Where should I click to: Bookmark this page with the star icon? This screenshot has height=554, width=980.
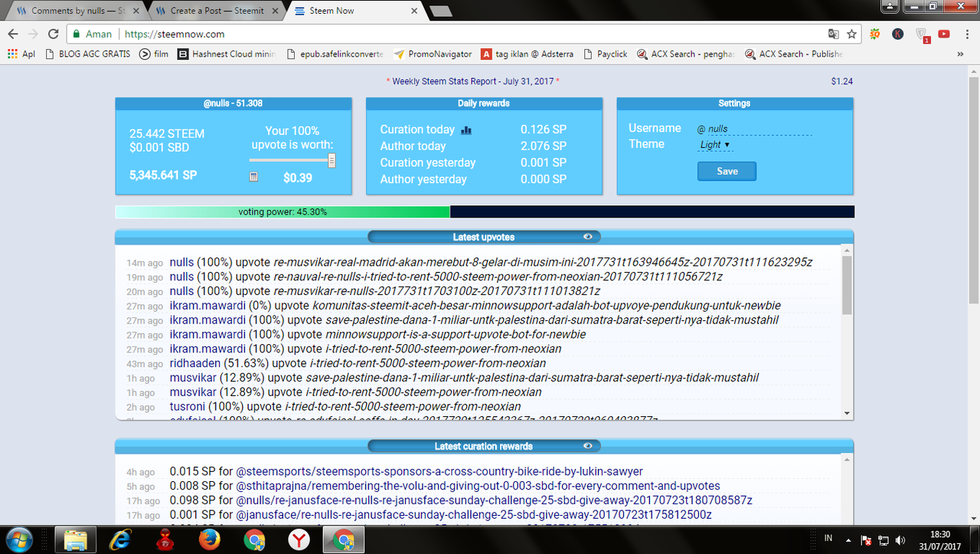(852, 34)
